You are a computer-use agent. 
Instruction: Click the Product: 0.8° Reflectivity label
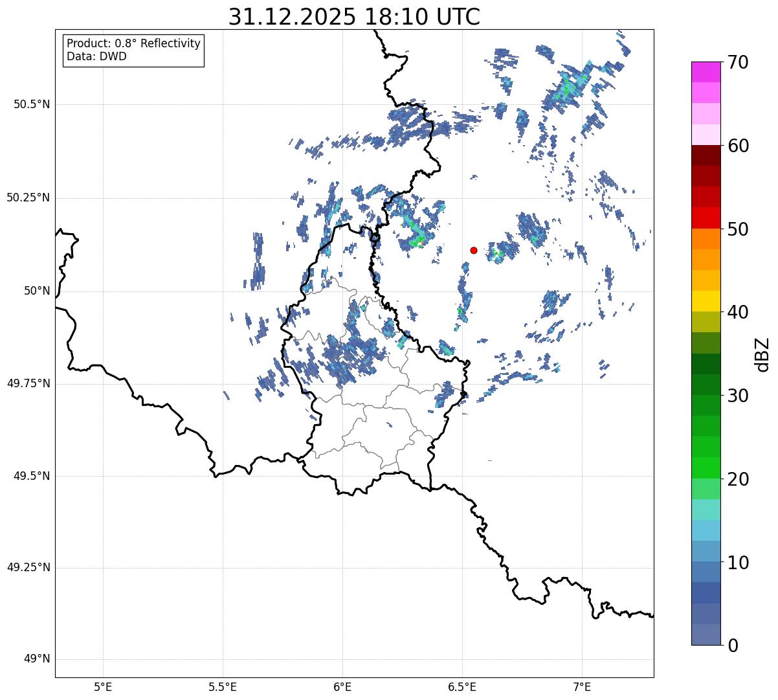[134, 43]
